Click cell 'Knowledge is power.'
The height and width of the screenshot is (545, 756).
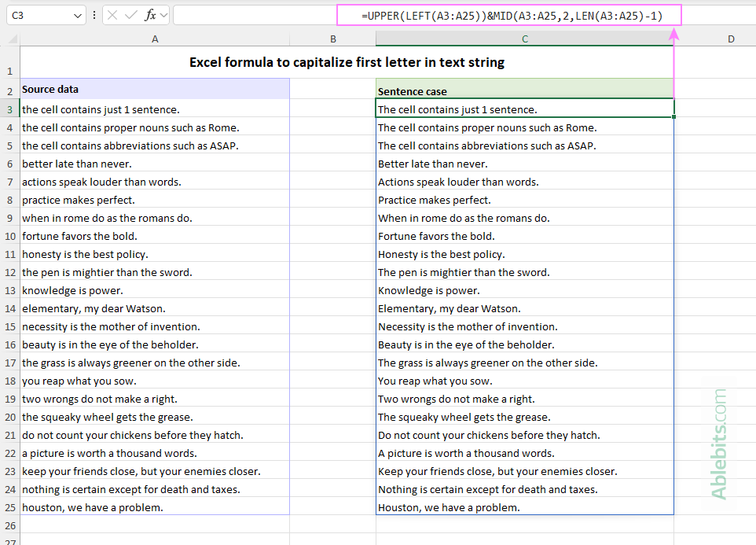(x=525, y=290)
